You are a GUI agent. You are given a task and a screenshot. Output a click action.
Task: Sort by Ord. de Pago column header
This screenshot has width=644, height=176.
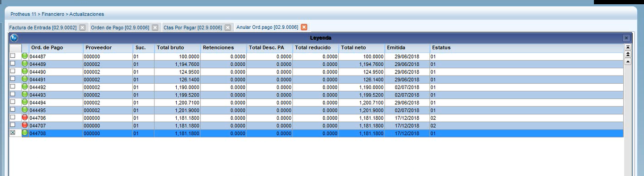[56, 48]
